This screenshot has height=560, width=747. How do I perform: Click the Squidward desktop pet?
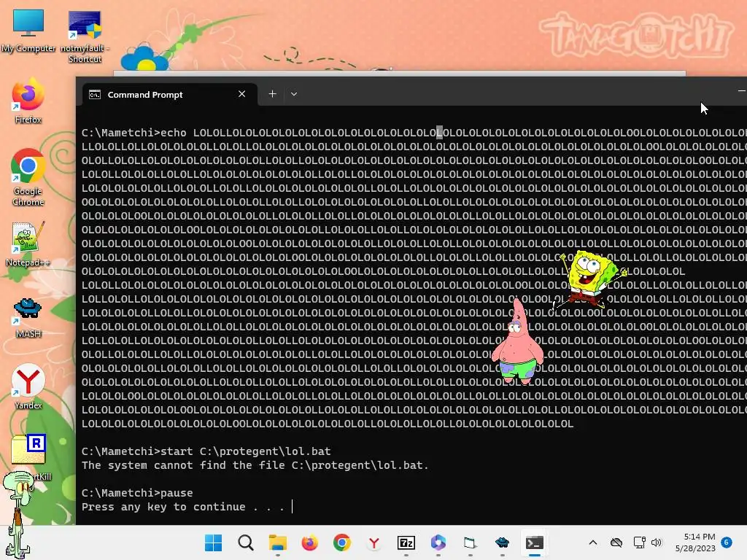[x=19, y=514]
